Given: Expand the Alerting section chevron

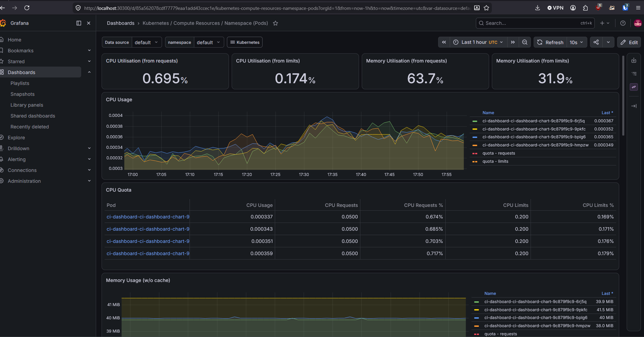Looking at the screenshot, I should tap(89, 159).
